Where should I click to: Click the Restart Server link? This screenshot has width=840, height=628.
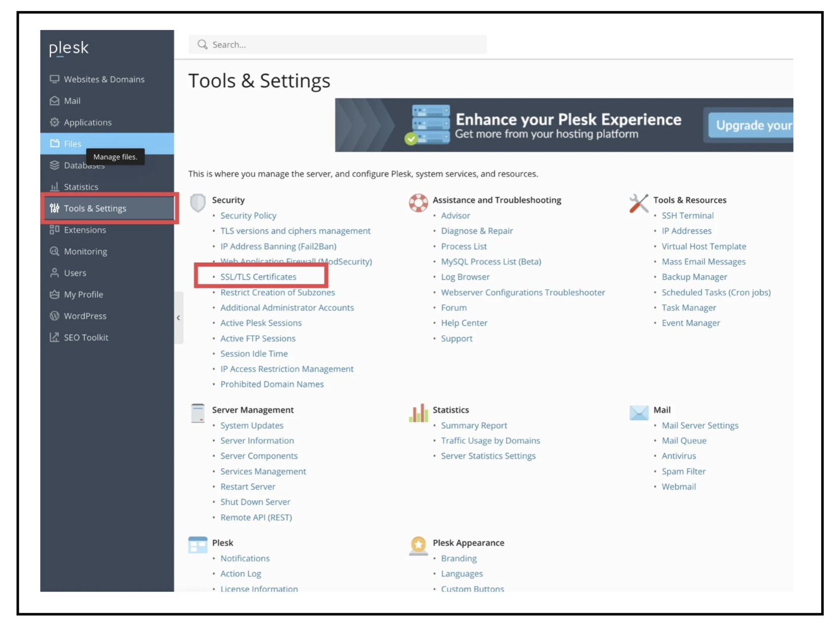tap(248, 486)
